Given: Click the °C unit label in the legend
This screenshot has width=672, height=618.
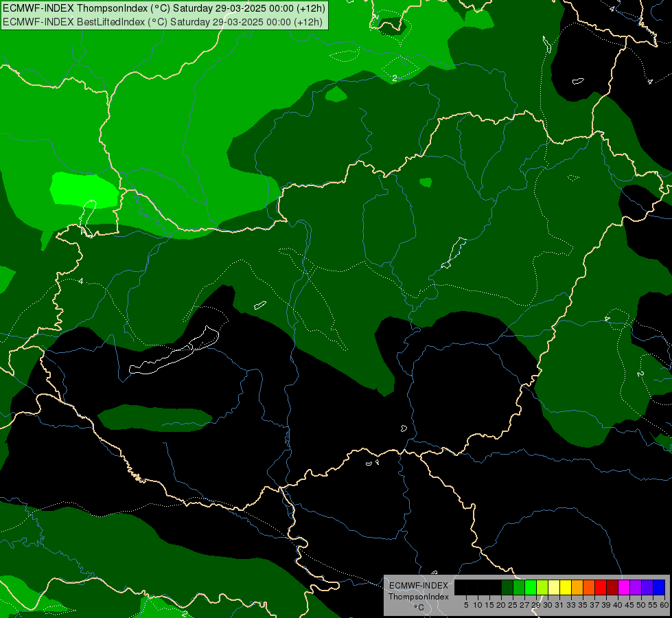Looking at the screenshot, I should [419, 608].
